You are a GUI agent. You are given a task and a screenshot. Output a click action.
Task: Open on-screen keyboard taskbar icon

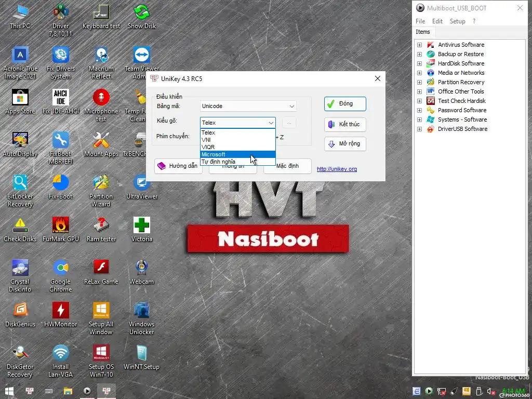[48, 391]
